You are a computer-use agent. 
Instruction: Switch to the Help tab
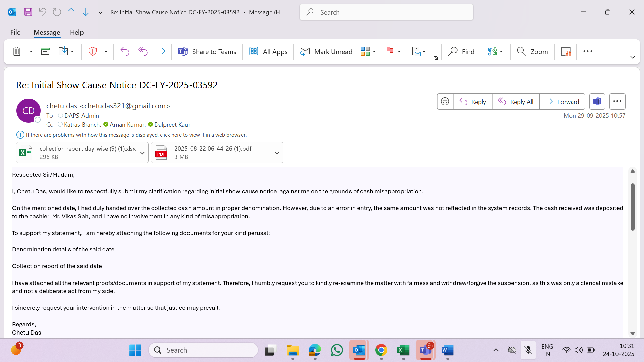(77, 33)
